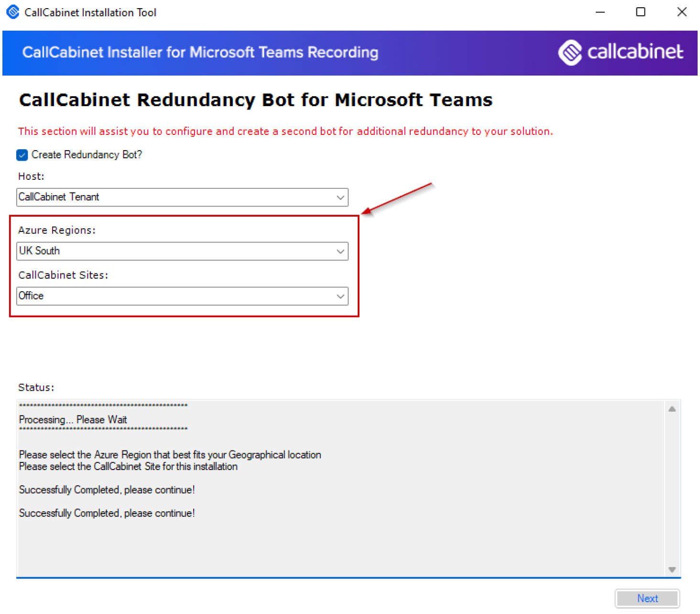Click the status log scroll up arrow

coord(672,409)
